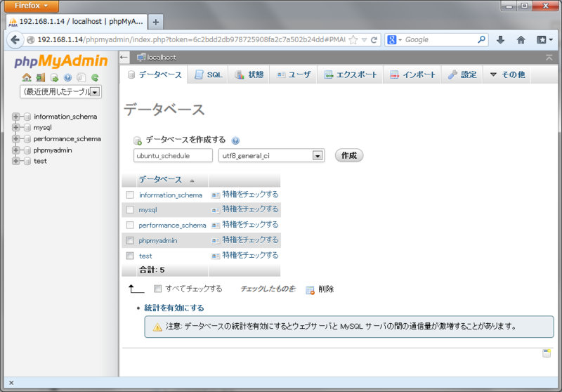Viewport: 562px width, 392px height.
Task: Switch to the データベース tab
Action: (154, 74)
